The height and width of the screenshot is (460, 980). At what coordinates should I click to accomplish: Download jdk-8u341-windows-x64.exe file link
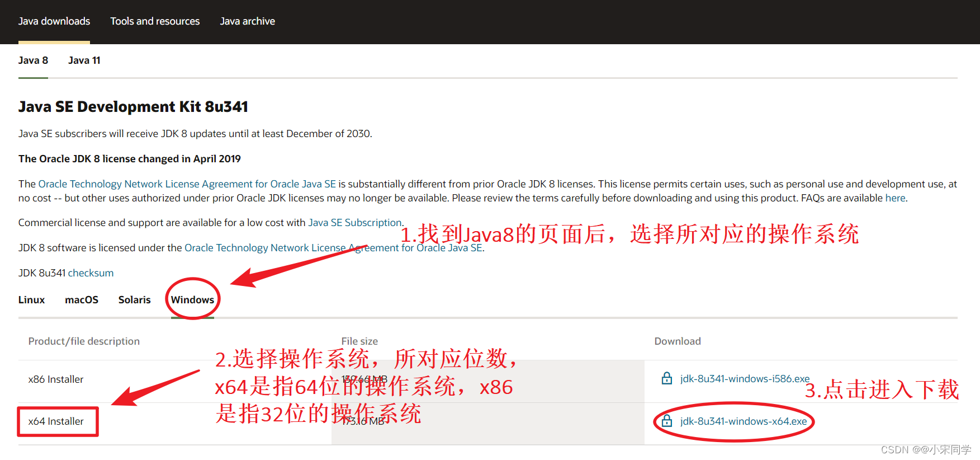pyautogui.click(x=744, y=421)
